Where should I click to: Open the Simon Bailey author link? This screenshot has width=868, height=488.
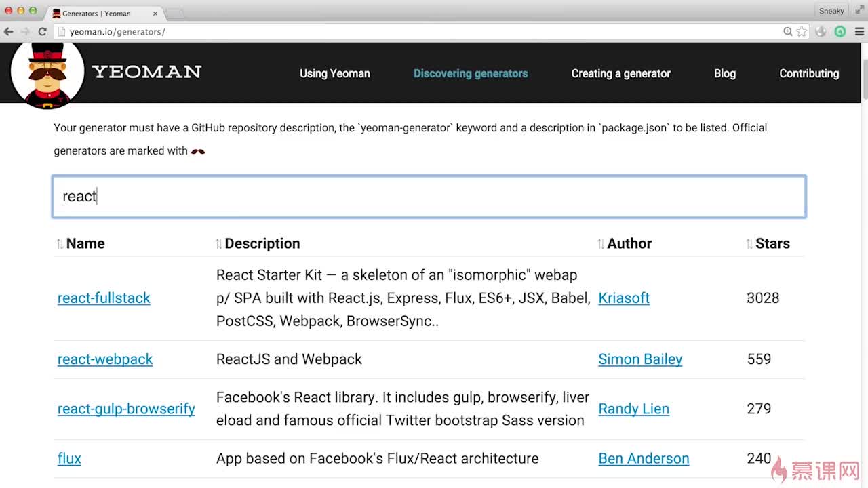click(x=640, y=359)
